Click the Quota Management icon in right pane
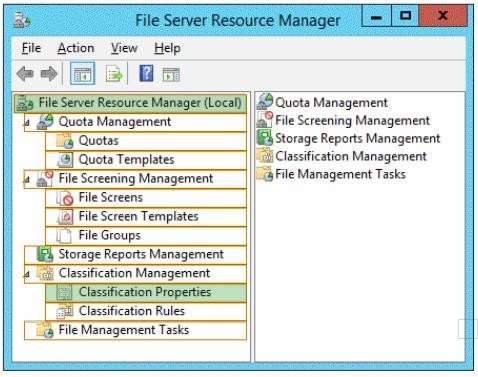The image size is (478, 377). (264, 102)
